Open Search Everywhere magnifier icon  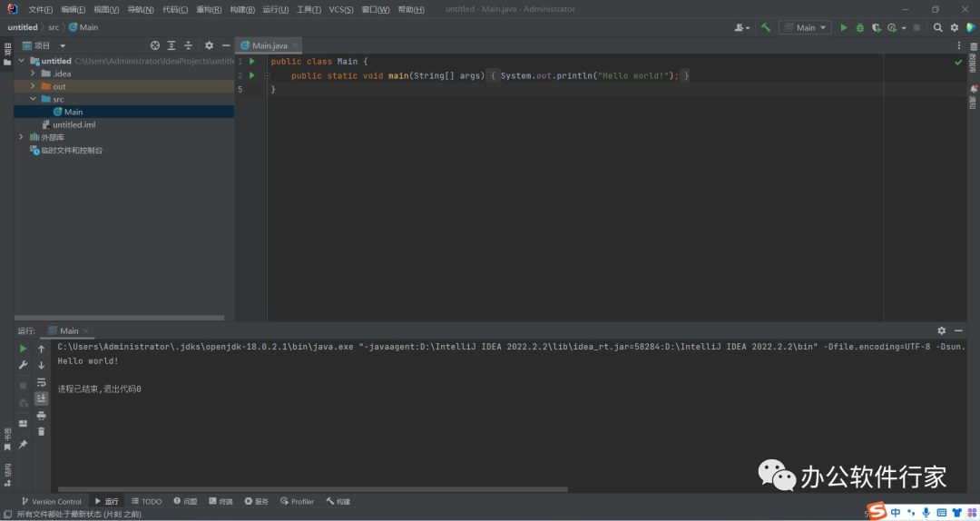pos(938,27)
